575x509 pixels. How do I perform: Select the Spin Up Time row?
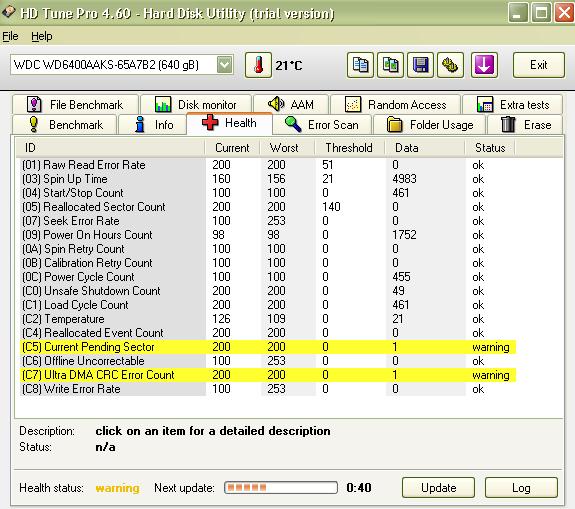268,179
